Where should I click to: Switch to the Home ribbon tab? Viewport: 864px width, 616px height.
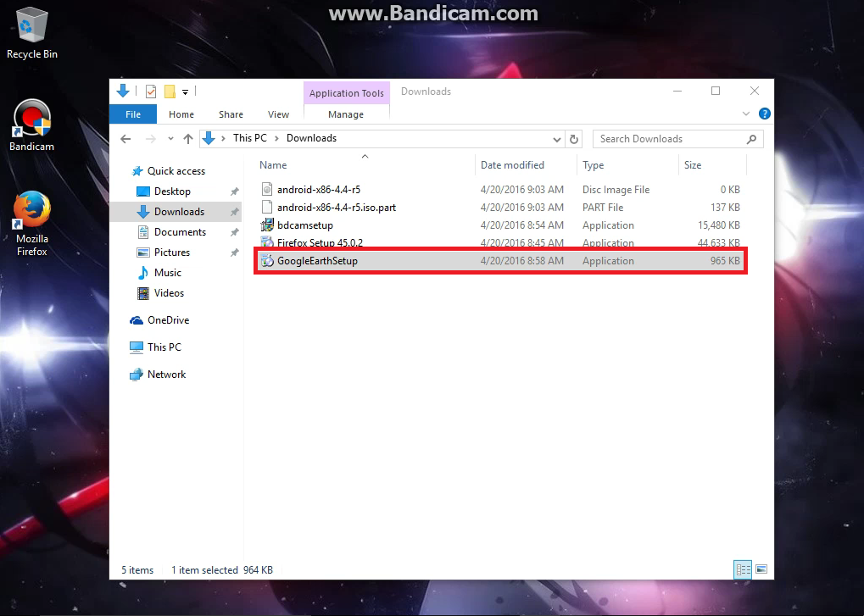[x=181, y=114]
